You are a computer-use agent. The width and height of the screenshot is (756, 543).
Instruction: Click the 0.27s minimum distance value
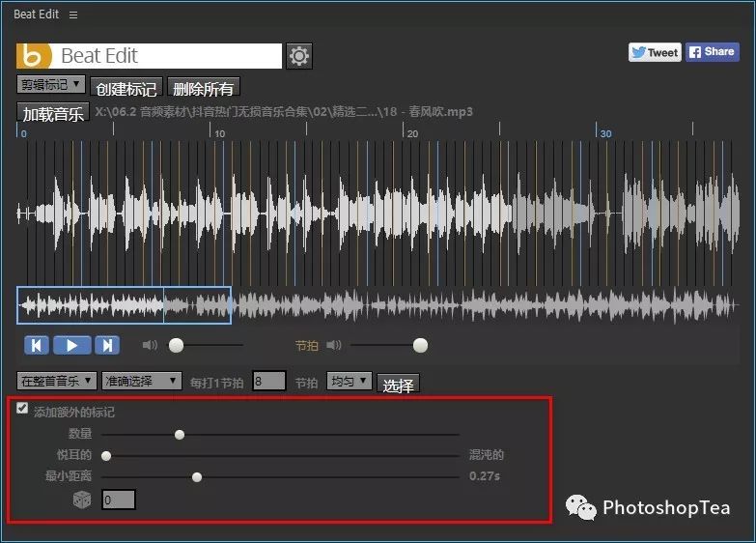[485, 476]
